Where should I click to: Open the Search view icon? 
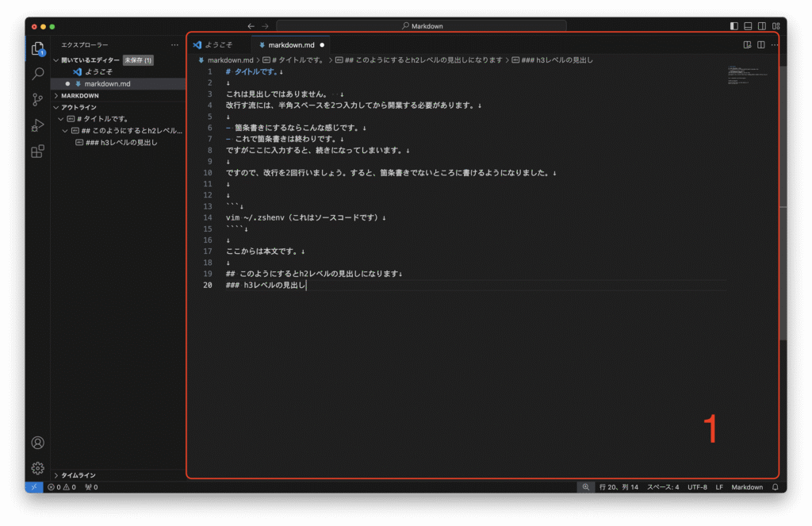click(x=38, y=74)
